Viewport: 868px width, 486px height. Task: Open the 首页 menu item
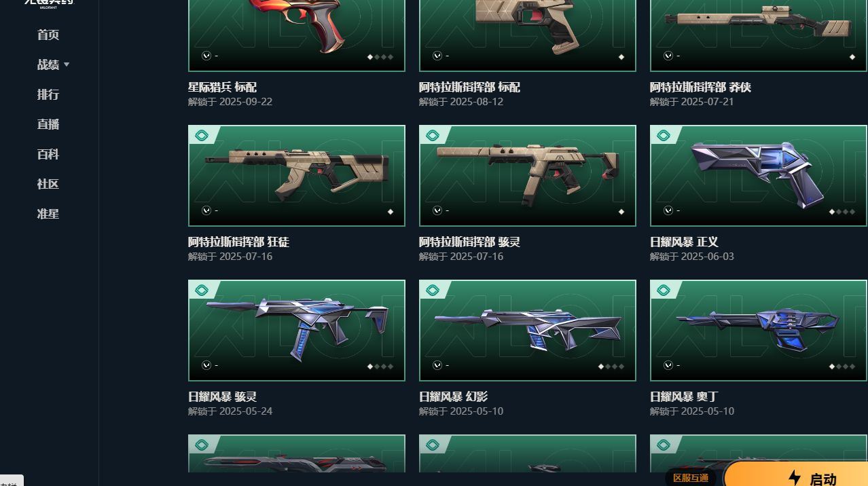pos(48,35)
